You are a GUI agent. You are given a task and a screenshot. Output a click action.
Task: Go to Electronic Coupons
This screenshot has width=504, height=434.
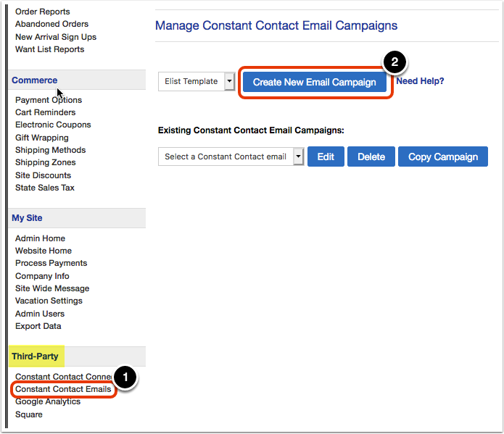(x=53, y=125)
